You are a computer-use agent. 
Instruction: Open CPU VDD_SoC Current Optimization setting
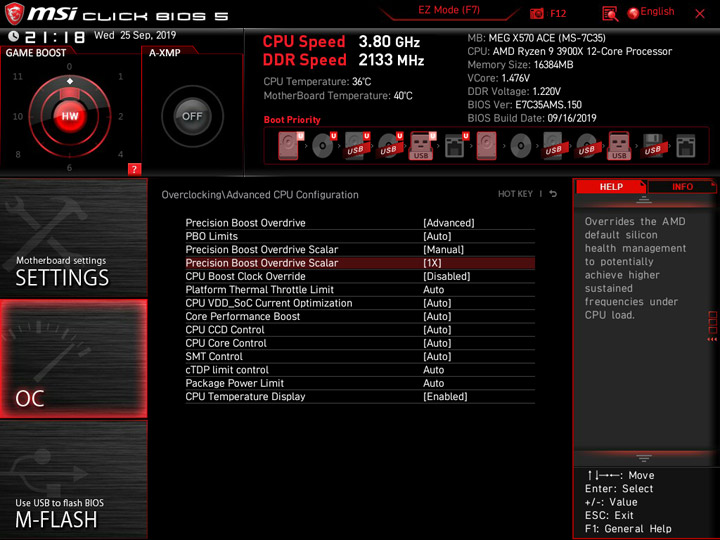pyautogui.click(x=360, y=303)
